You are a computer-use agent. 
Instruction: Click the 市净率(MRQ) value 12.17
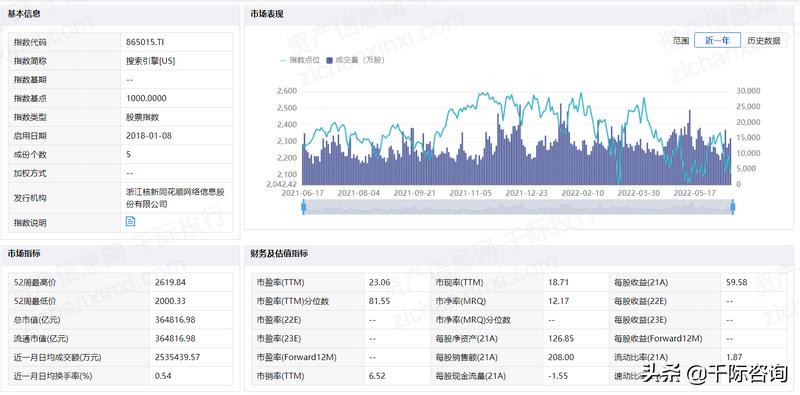558,301
